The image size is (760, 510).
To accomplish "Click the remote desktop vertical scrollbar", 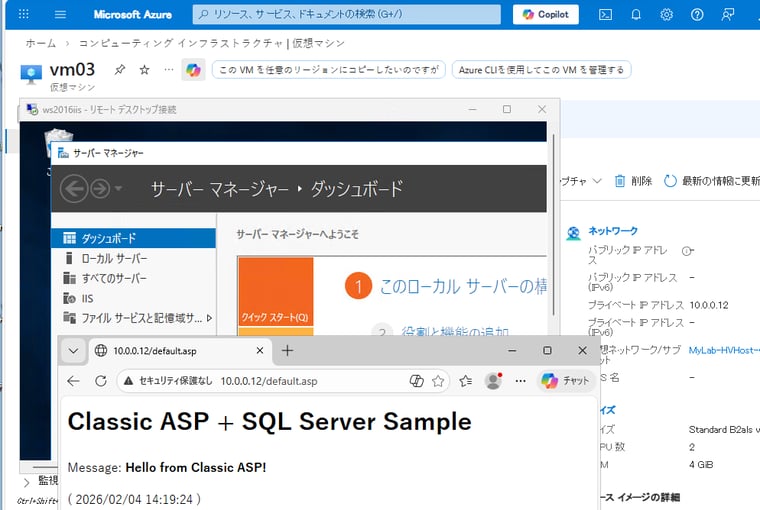I will click(x=554, y=224).
